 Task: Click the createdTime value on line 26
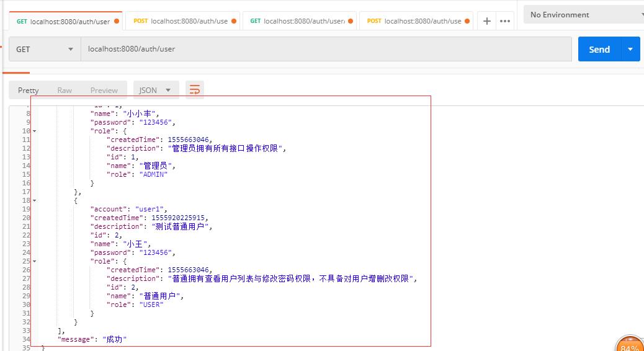[x=189, y=270]
